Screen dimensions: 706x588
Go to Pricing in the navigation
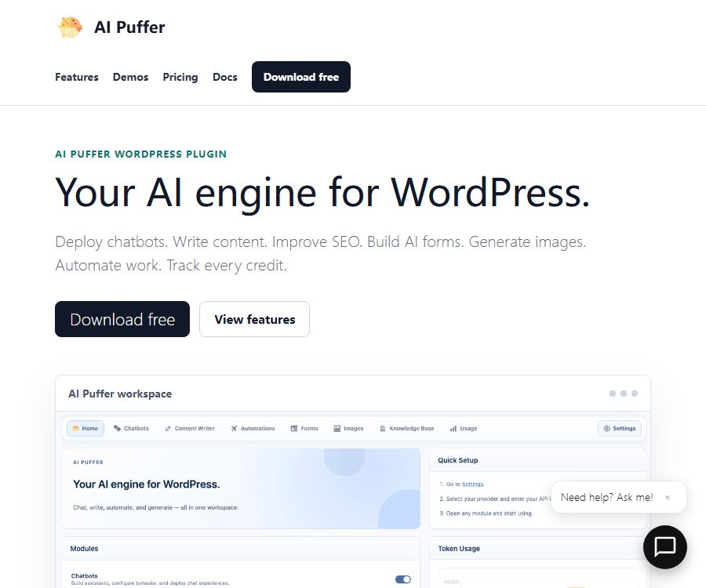[x=180, y=77]
